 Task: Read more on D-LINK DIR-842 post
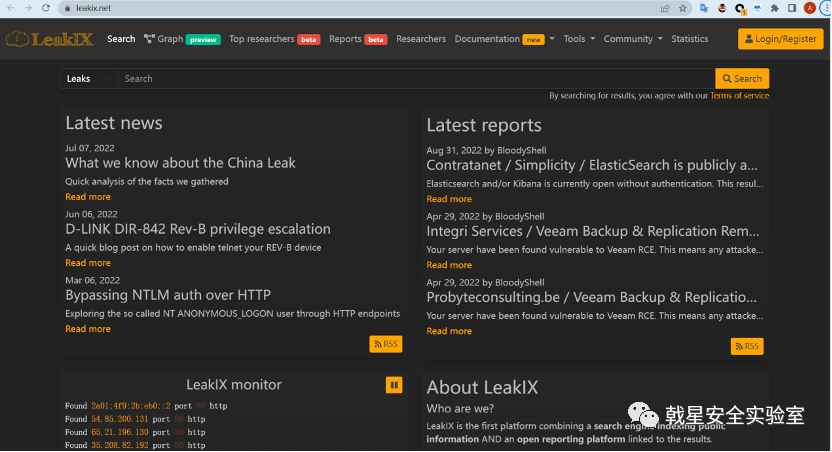tap(88, 263)
